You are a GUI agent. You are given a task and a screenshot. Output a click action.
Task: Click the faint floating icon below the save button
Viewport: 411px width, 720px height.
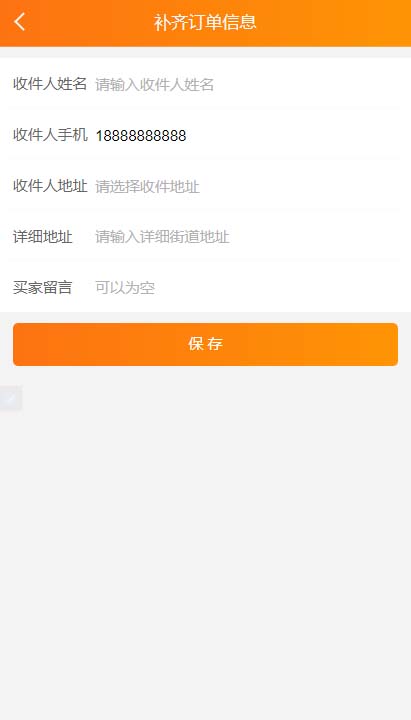point(11,398)
